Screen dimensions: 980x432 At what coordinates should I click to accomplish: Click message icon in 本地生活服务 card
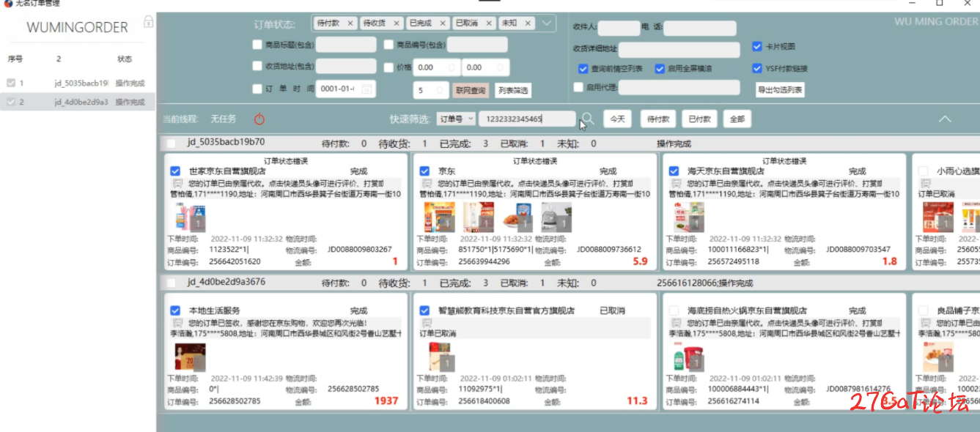[x=177, y=323]
